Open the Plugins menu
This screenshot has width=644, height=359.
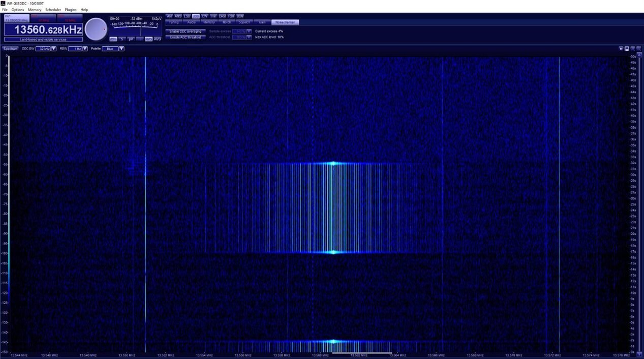click(x=71, y=10)
